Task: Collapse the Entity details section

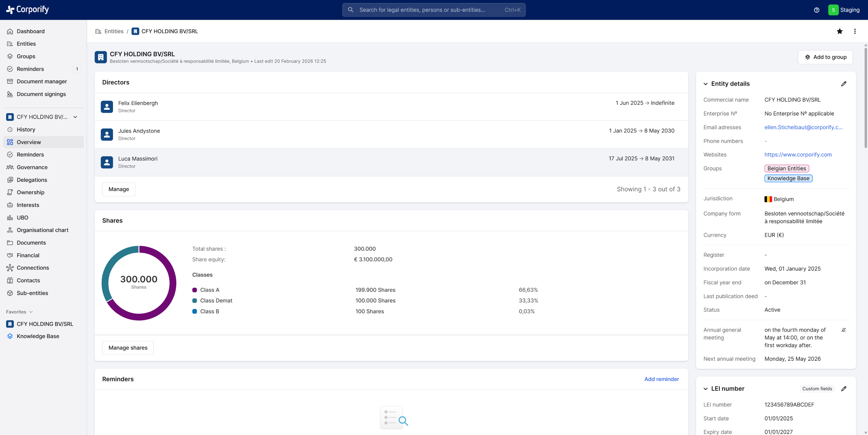Action: [x=706, y=84]
